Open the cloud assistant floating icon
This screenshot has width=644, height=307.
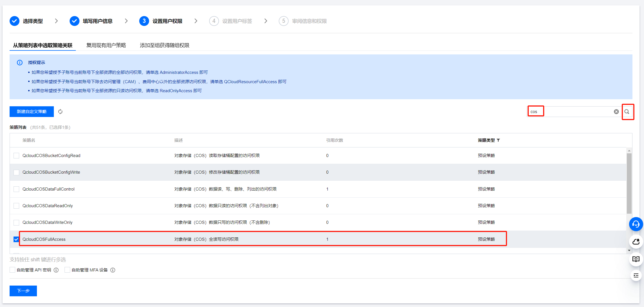pos(636,242)
